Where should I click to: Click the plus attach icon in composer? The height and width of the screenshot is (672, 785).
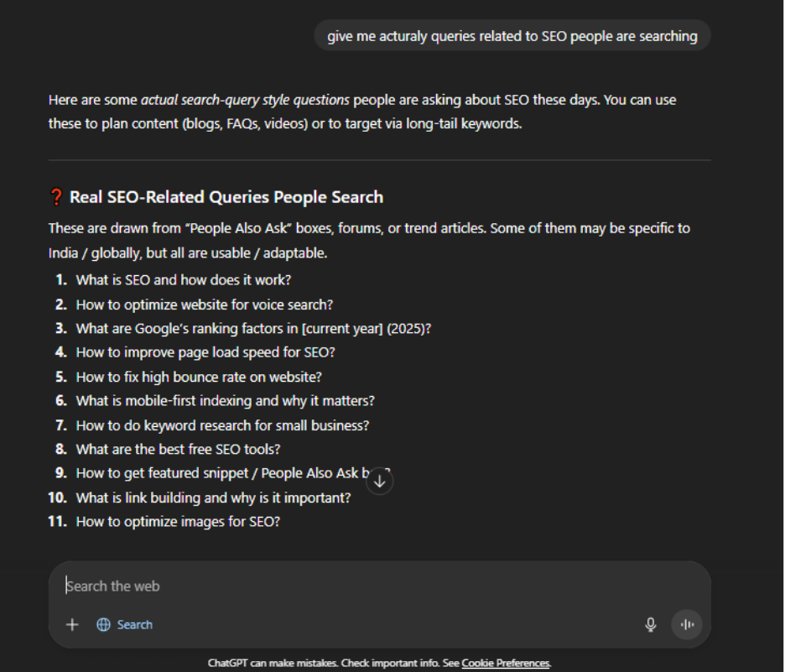[x=72, y=624]
